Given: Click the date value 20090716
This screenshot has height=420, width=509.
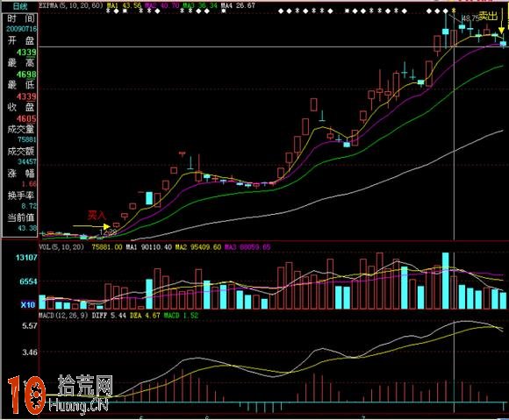Looking at the screenshot, I should [21, 29].
